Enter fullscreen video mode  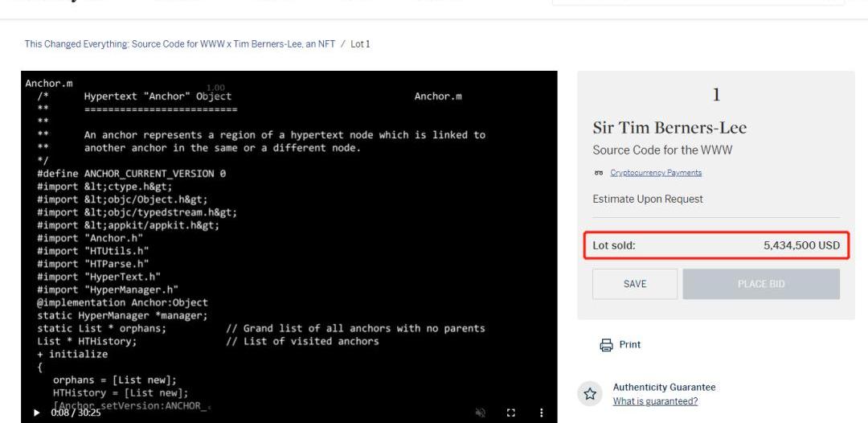511,413
